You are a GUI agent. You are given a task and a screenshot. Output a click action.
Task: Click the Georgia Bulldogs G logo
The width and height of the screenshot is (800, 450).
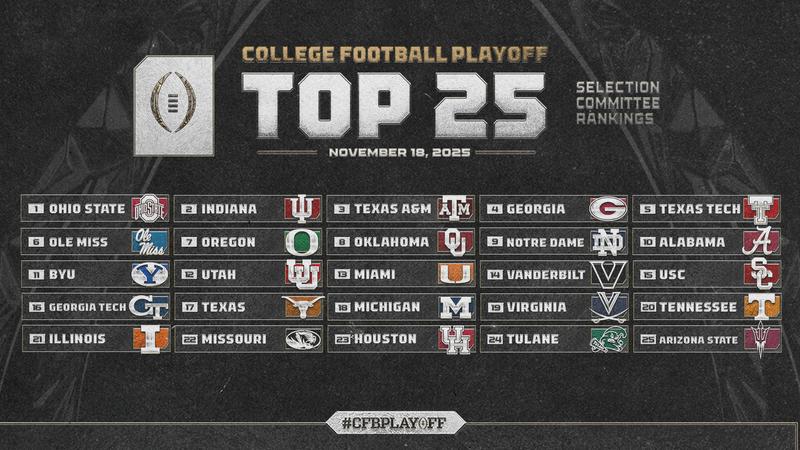[607, 209]
